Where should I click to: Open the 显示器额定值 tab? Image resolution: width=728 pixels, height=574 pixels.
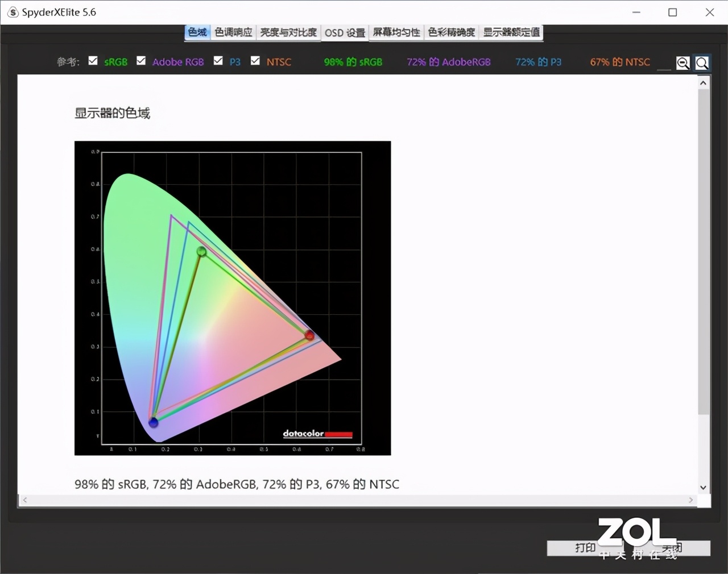(510, 32)
